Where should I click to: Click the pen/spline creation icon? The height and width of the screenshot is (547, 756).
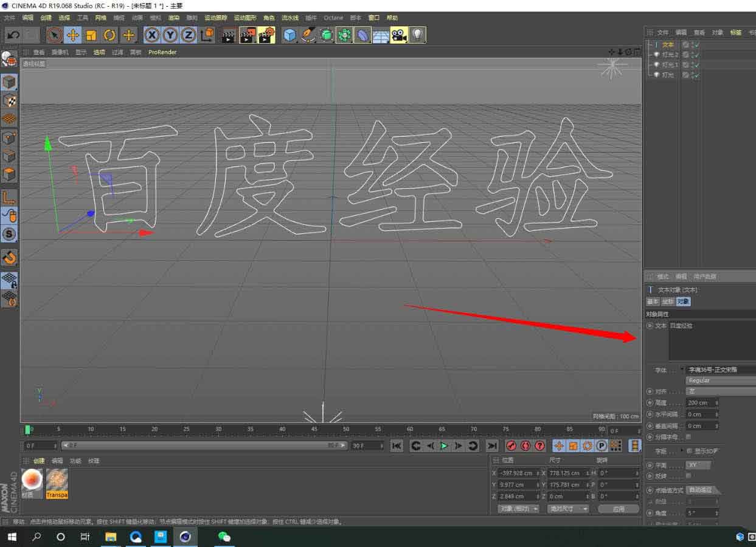(307, 35)
